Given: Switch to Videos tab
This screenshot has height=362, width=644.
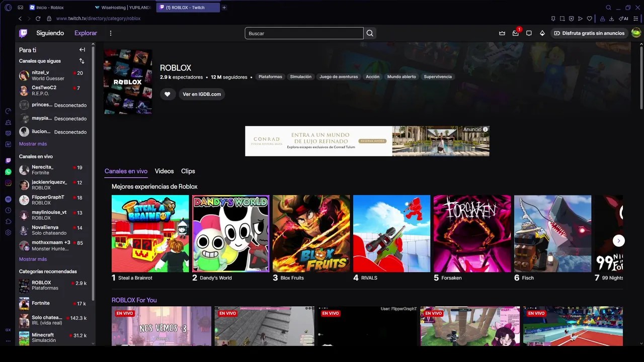Looking at the screenshot, I should click(164, 171).
